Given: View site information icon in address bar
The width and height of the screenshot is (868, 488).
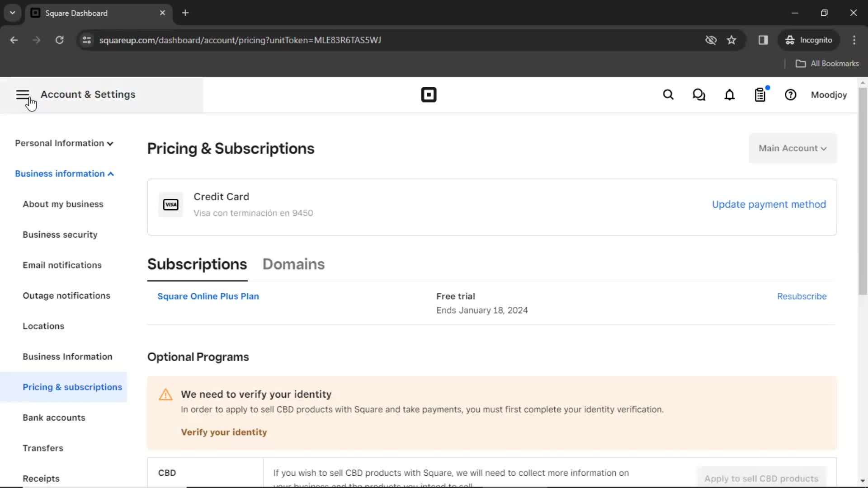Looking at the screenshot, I should tap(87, 40).
